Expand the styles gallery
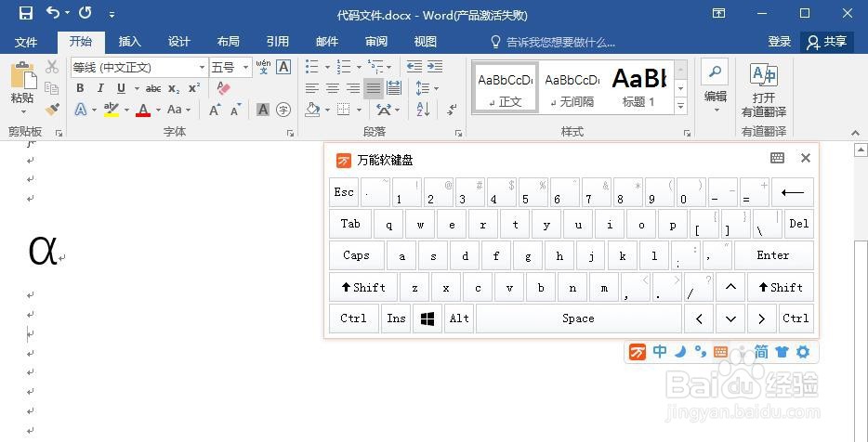 (681, 106)
